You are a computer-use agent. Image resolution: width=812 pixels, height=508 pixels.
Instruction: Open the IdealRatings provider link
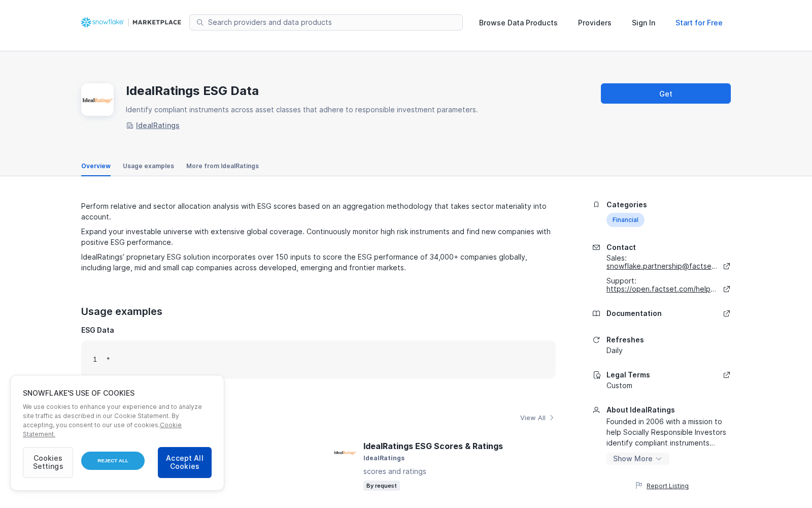[x=158, y=125]
